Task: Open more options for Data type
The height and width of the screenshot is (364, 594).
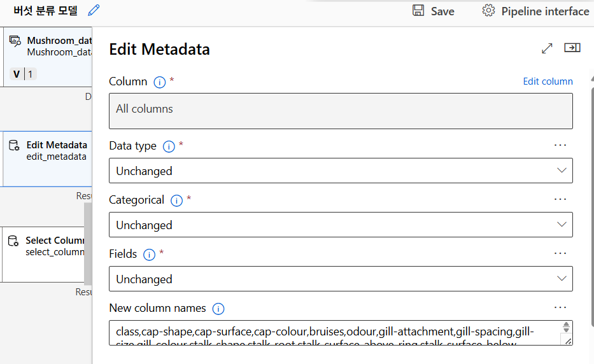Action: (560, 145)
